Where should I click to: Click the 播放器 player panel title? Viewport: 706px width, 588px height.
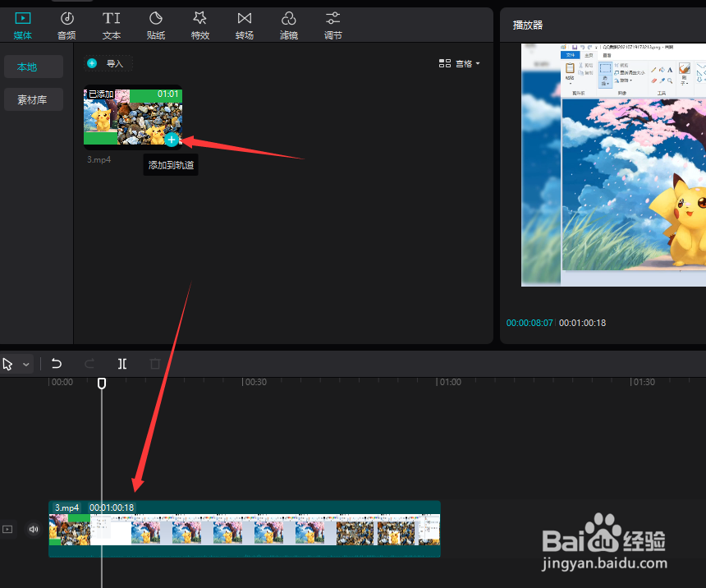[x=528, y=25]
